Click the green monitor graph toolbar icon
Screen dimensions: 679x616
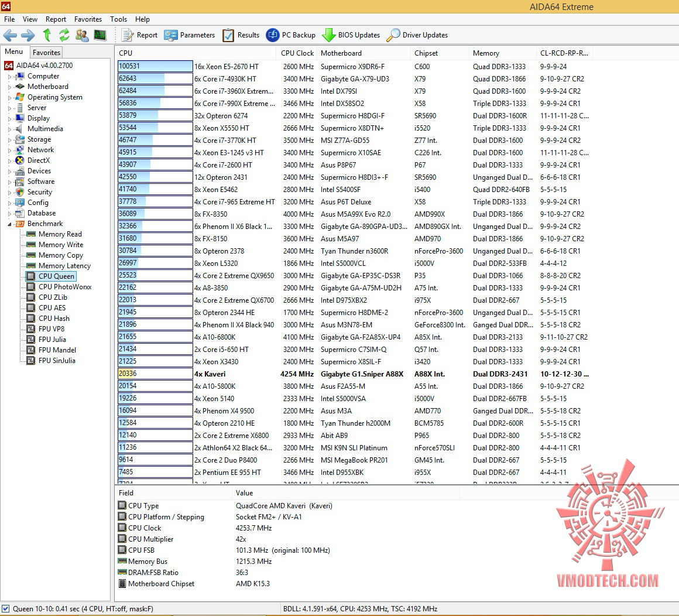click(x=100, y=35)
